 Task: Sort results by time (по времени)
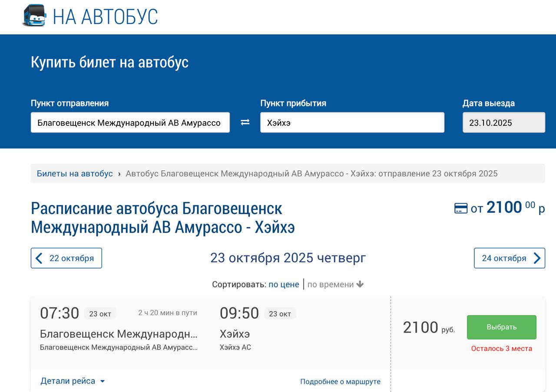click(331, 284)
